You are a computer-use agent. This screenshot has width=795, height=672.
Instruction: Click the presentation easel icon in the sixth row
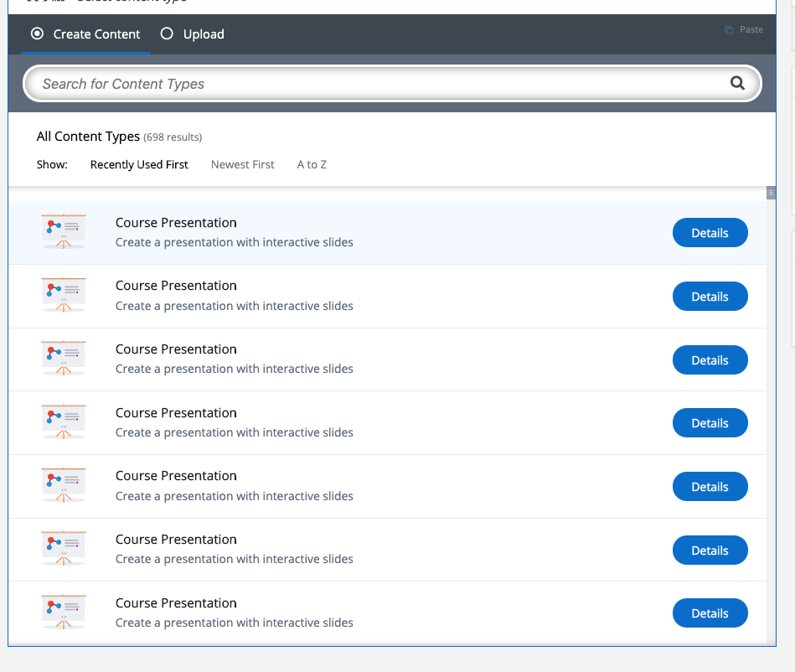pos(64,549)
